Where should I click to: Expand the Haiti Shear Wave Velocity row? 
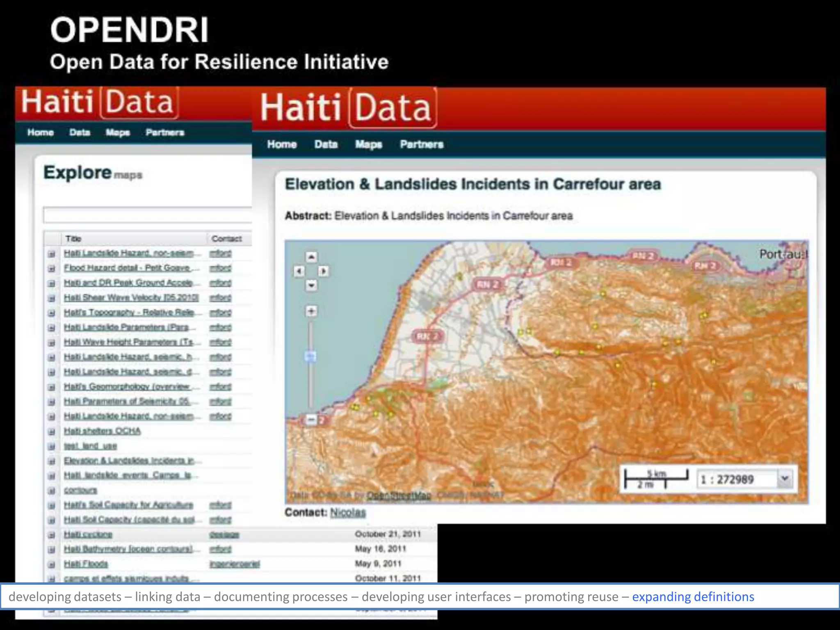(52, 298)
